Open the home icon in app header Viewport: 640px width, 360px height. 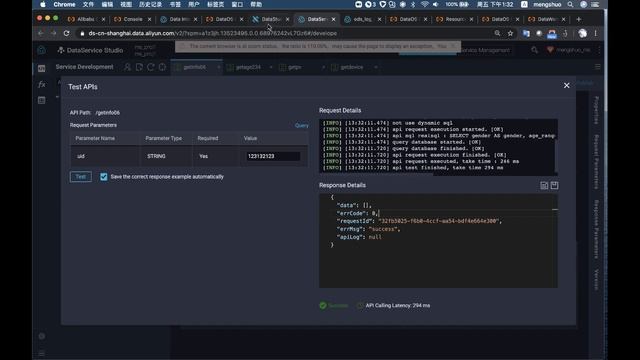[x=42, y=50]
